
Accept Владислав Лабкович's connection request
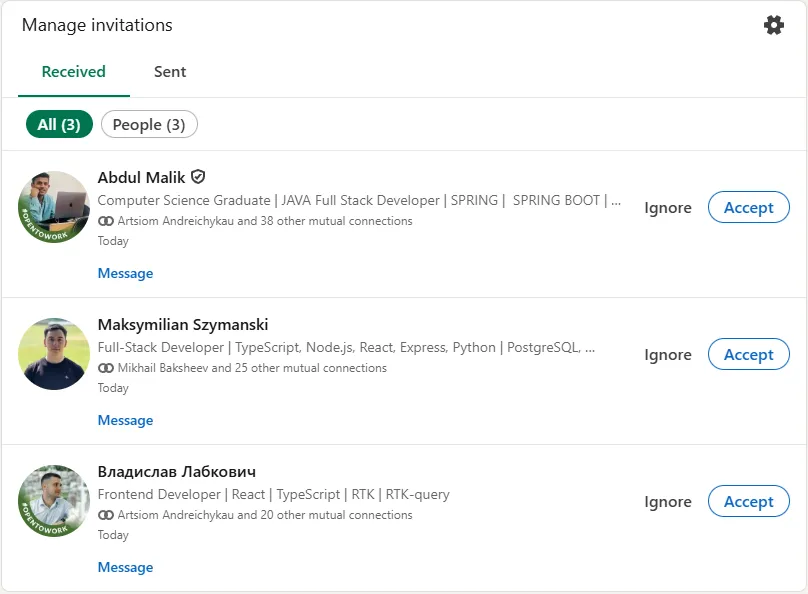pos(749,501)
